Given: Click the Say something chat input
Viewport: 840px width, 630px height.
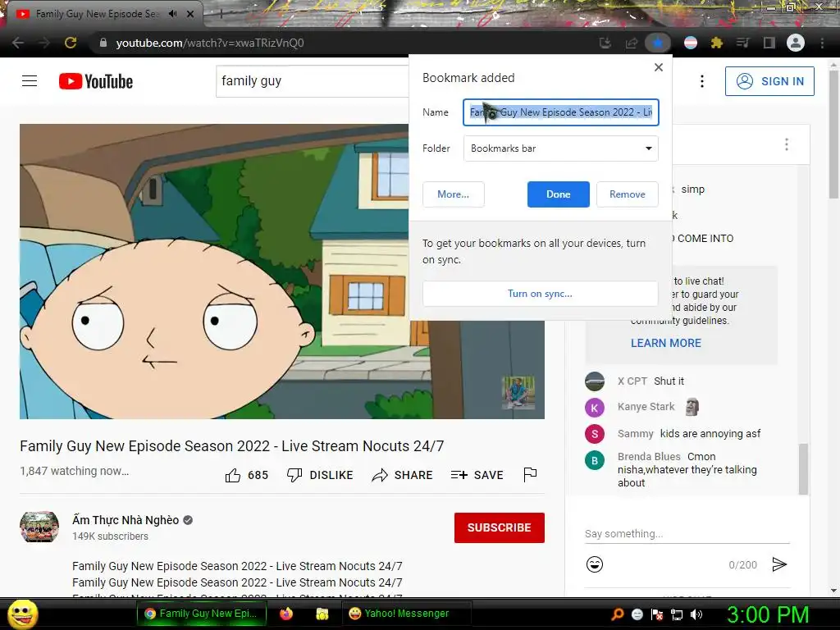Looking at the screenshot, I should 687,533.
